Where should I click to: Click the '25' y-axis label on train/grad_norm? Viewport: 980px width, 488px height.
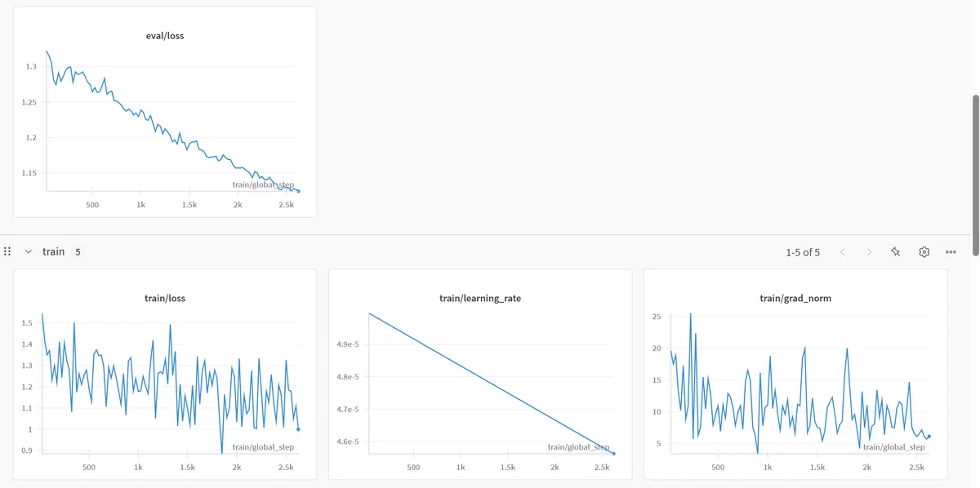click(657, 316)
